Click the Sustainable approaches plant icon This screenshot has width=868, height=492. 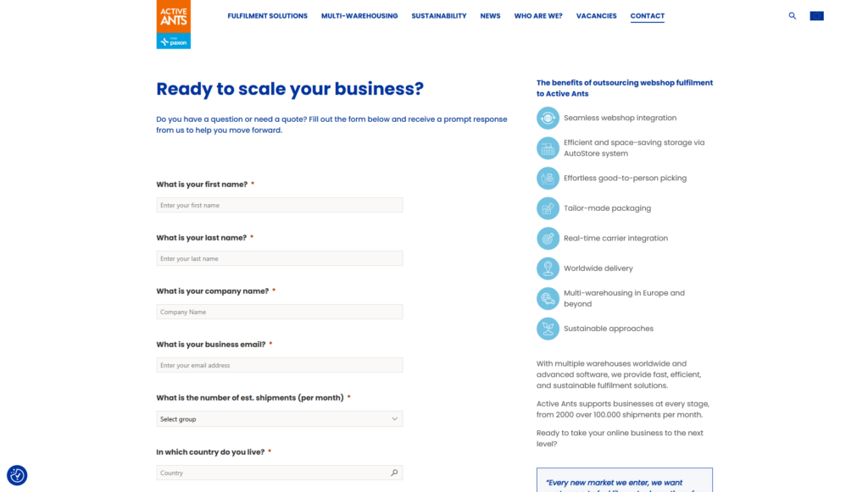coord(548,329)
